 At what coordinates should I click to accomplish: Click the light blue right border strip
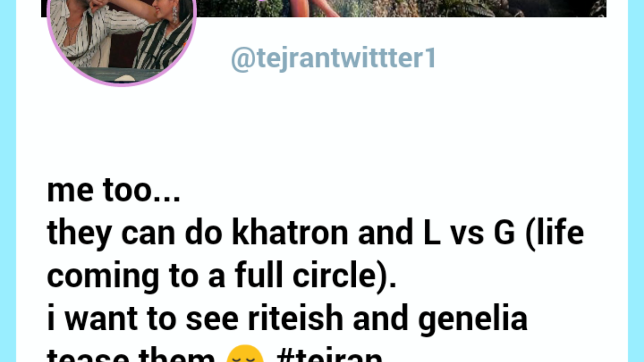coord(636,181)
